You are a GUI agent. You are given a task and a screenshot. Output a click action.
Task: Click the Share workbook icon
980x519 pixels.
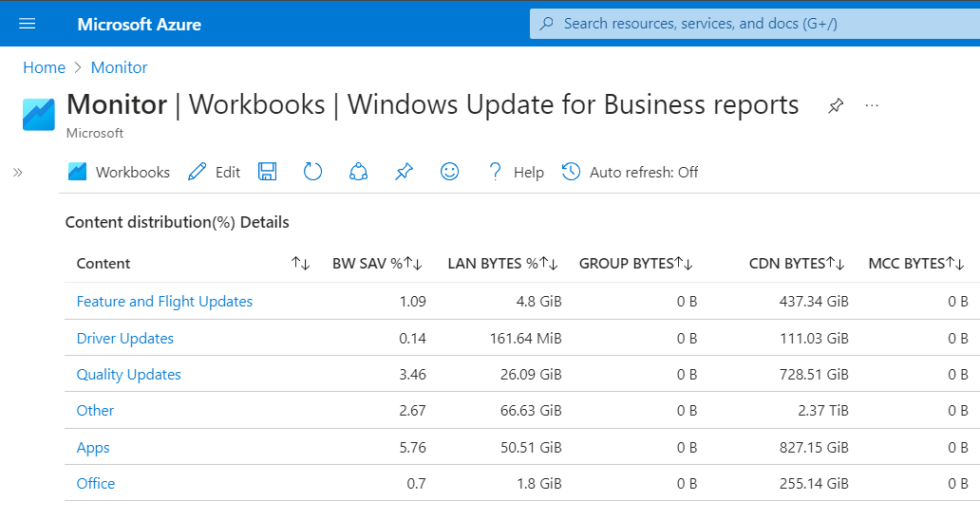[x=358, y=172]
